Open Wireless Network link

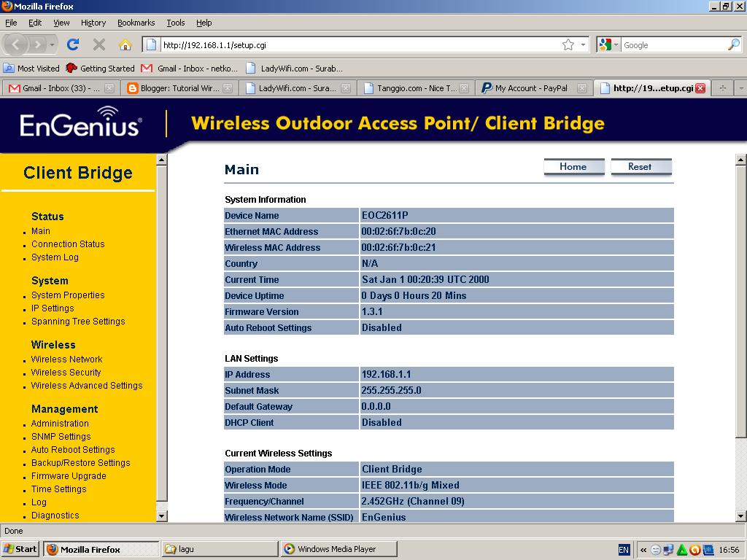66,359
